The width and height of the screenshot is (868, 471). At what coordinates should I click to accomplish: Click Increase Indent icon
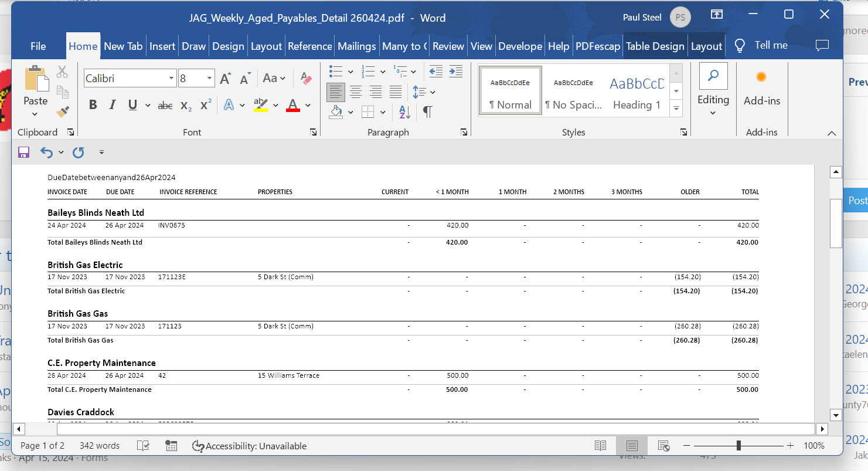click(456, 72)
